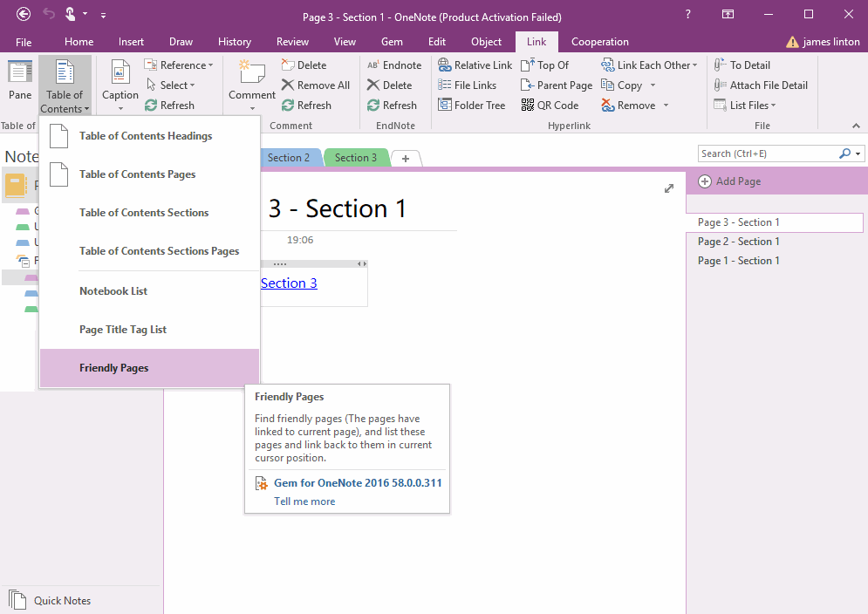The image size is (868, 614).
Task: Expand the Select dropdown
Action: pyautogui.click(x=170, y=85)
